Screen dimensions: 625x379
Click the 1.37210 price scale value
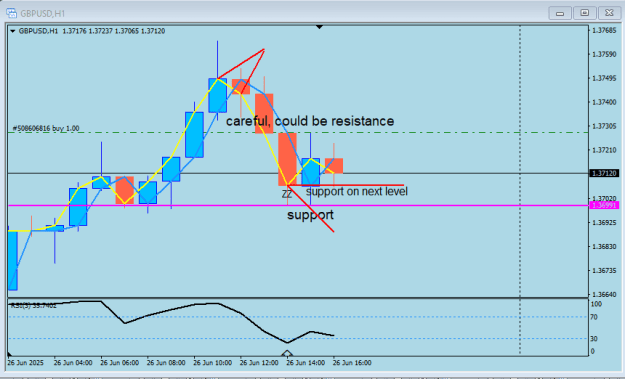[x=604, y=150]
